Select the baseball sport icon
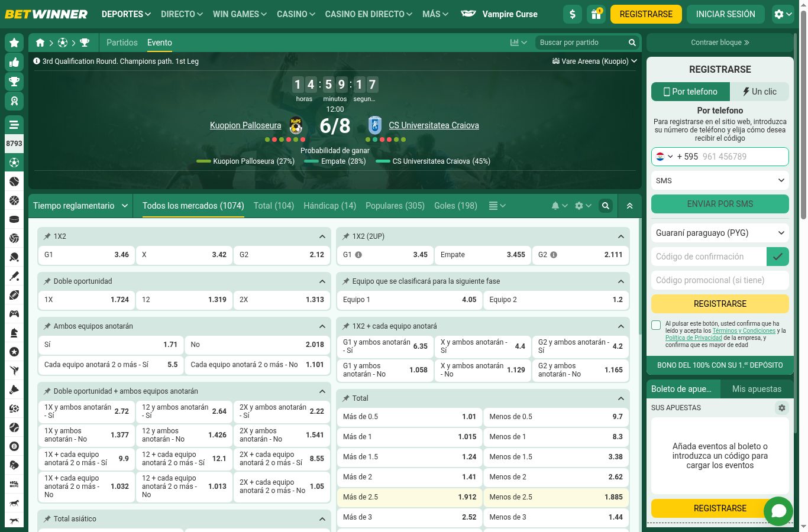 14,427
